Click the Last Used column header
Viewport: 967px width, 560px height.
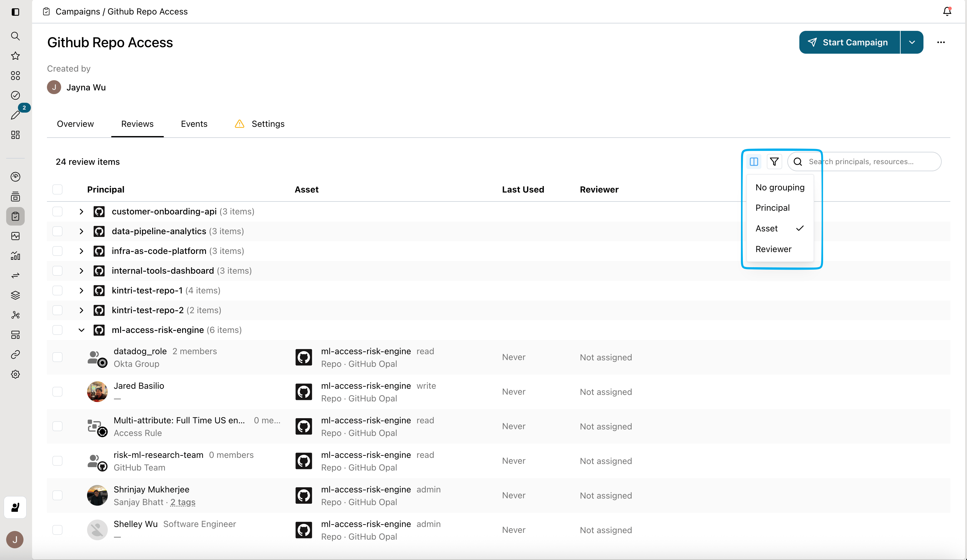(x=523, y=189)
